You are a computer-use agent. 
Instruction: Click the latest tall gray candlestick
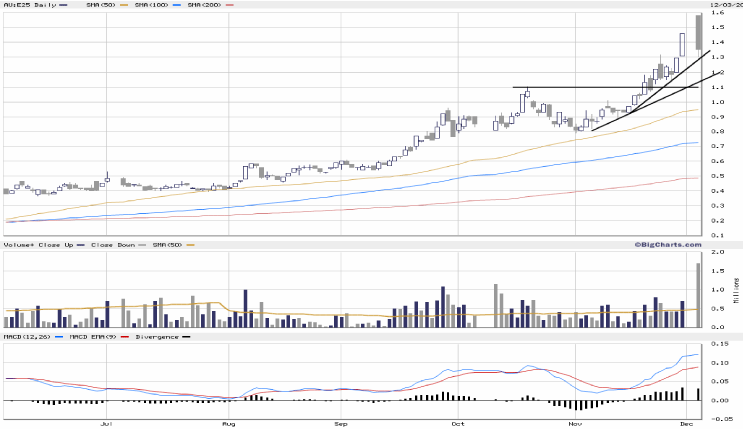(x=697, y=32)
